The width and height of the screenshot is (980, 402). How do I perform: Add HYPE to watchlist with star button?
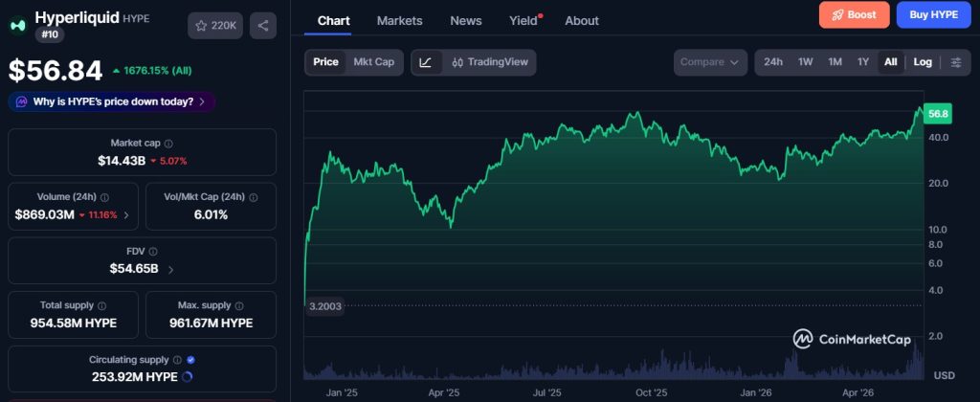(215, 26)
